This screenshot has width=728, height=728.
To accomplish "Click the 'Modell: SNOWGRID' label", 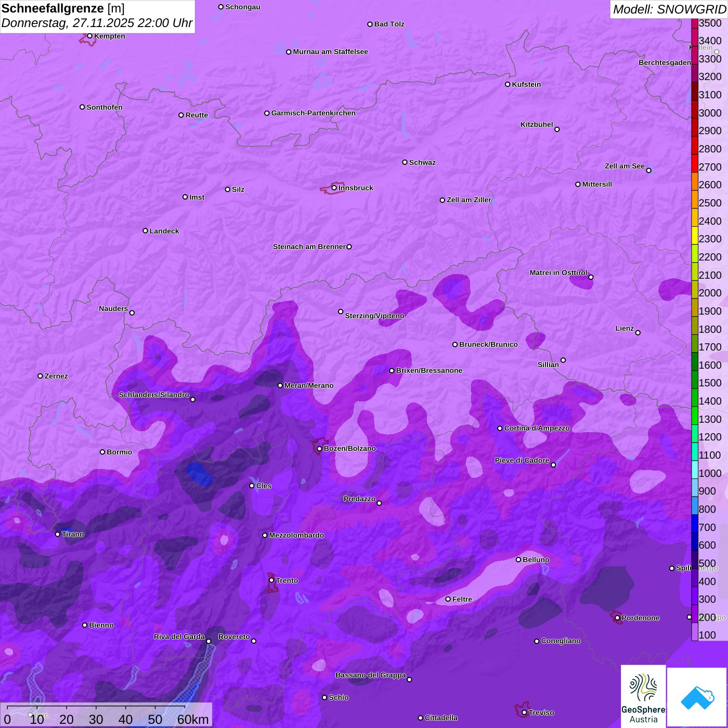I will (x=669, y=9).
